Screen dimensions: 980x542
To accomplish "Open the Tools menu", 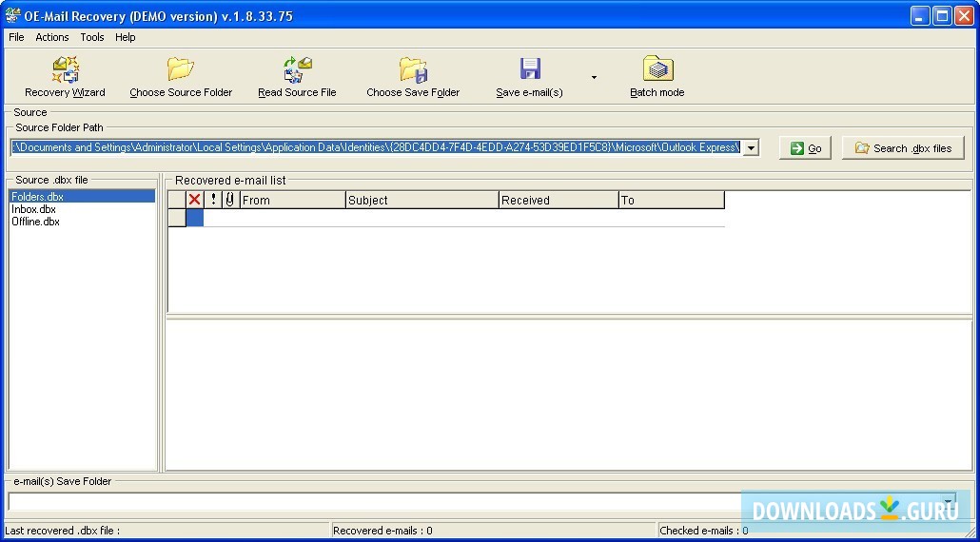I will tap(92, 37).
